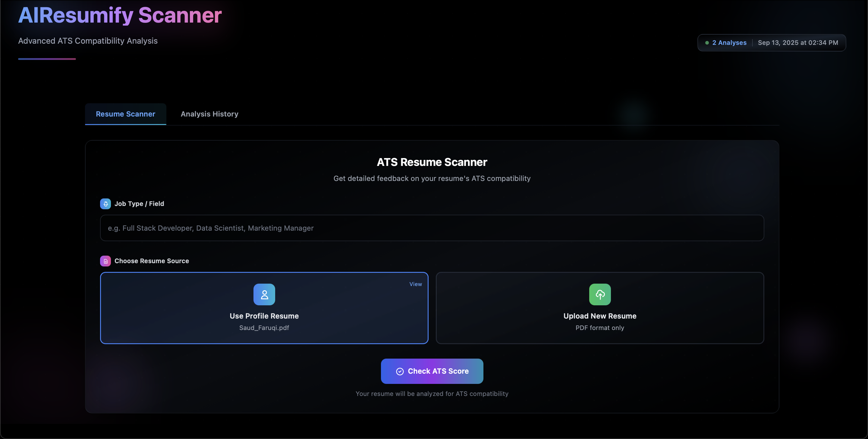The height and width of the screenshot is (439, 868).
Task: Click the green upload cloud icon
Action: click(x=600, y=294)
